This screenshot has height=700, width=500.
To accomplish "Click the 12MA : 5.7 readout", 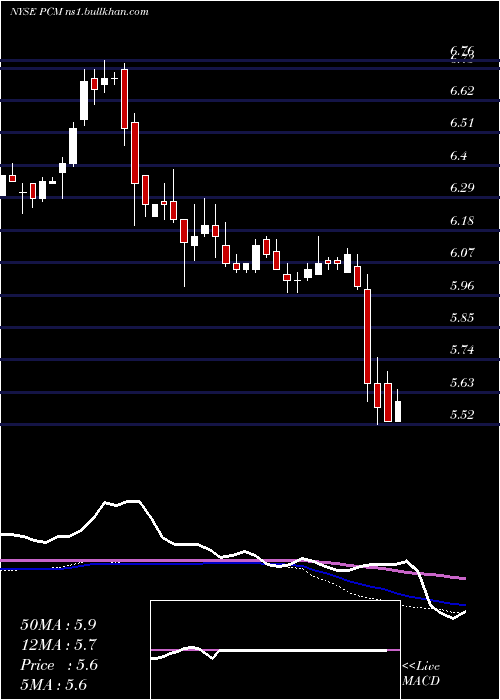I will [x=58, y=645].
